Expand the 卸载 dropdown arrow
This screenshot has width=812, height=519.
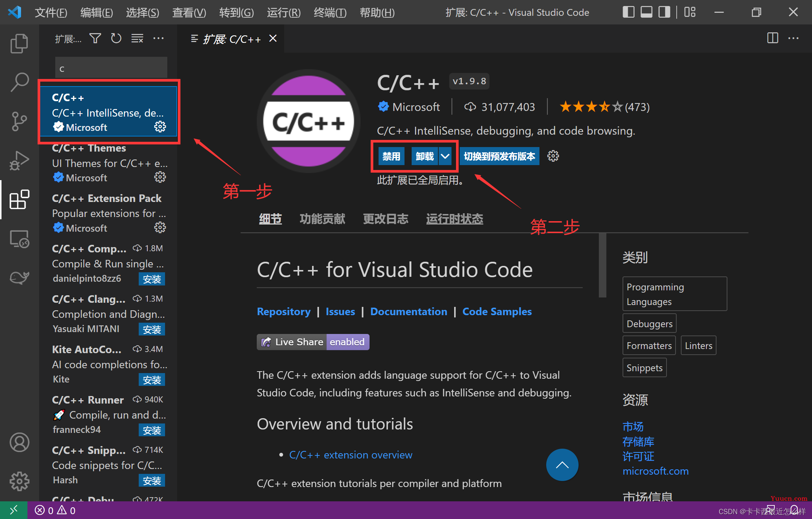point(445,156)
